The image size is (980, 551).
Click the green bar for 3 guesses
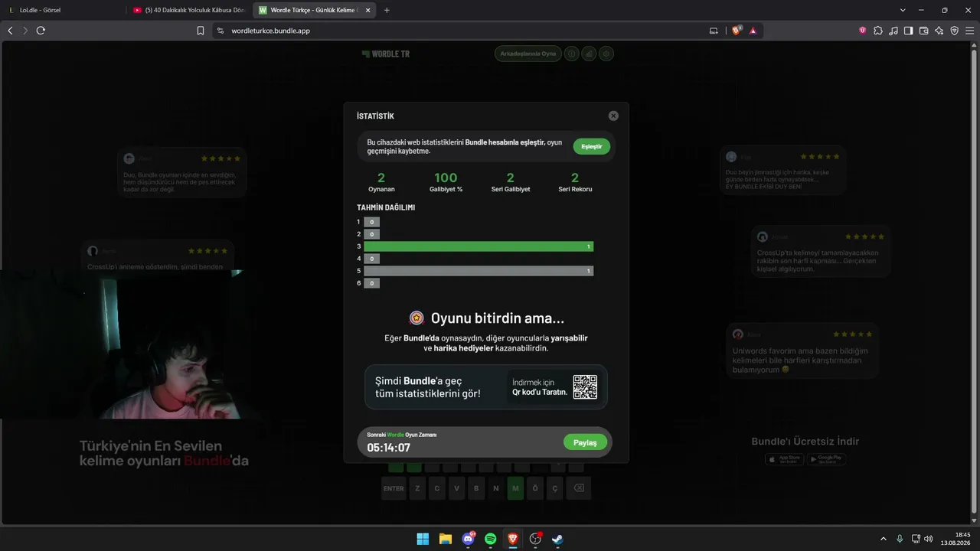coord(479,246)
